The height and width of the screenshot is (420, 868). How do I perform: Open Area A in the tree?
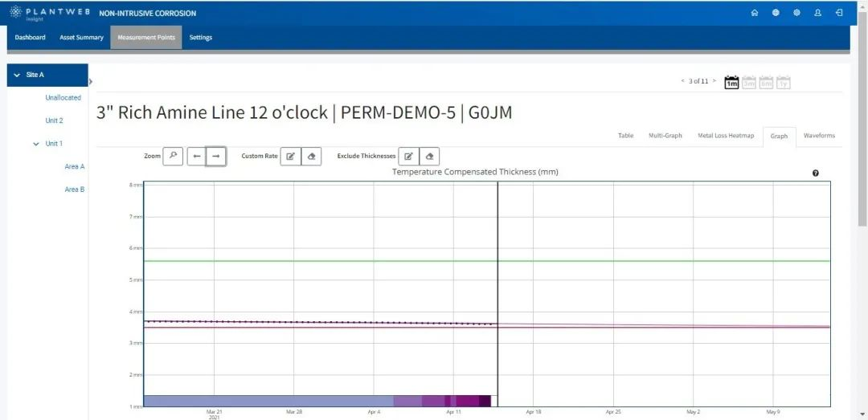coord(75,166)
